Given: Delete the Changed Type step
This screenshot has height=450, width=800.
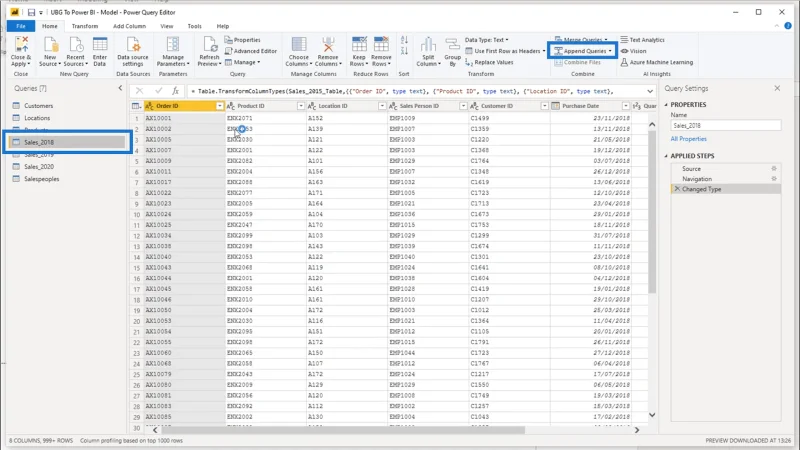Looking at the screenshot, I should point(677,189).
